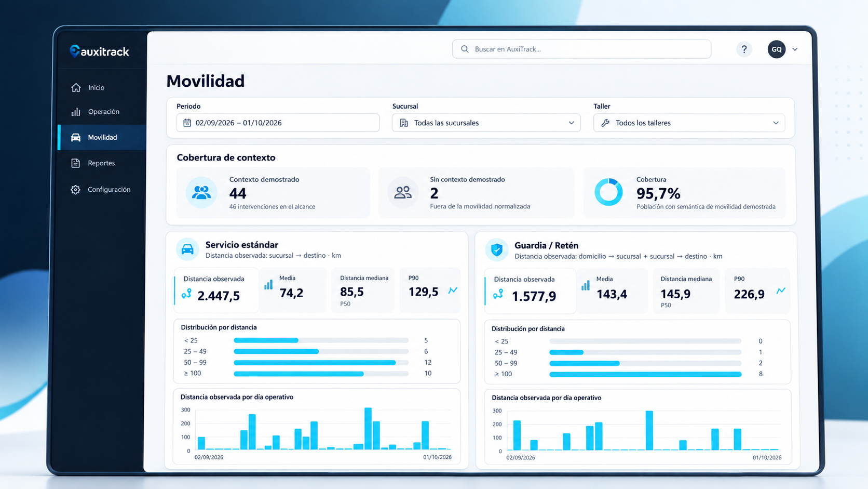Select Movilidad menu item
This screenshot has width=868, height=489.
pos(102,137)
